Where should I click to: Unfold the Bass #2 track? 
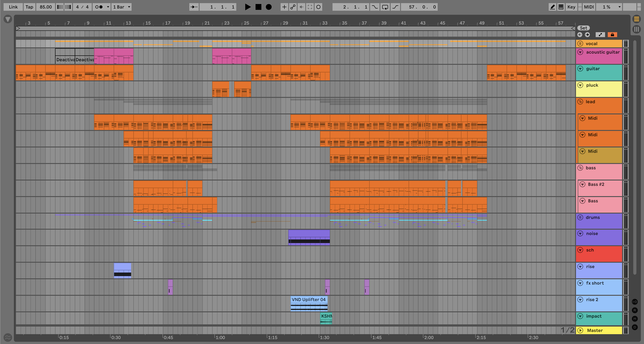(x=582, y=184)
